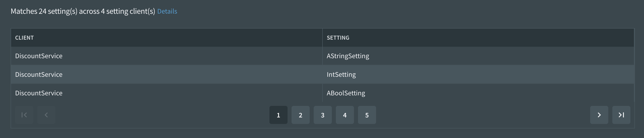This screenshot has height=138, width=644.
Task: Click the AStringSetting cell text
Action: click(348, 56)
